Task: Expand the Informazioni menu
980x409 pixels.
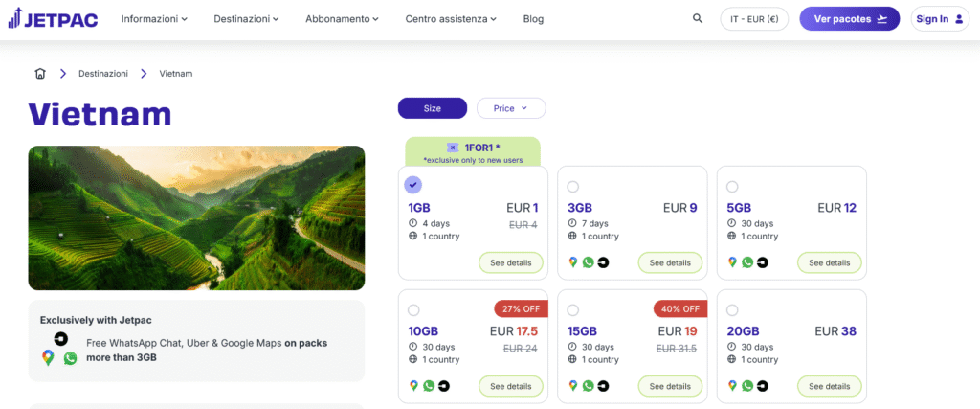Action: (x=154, y=18)
